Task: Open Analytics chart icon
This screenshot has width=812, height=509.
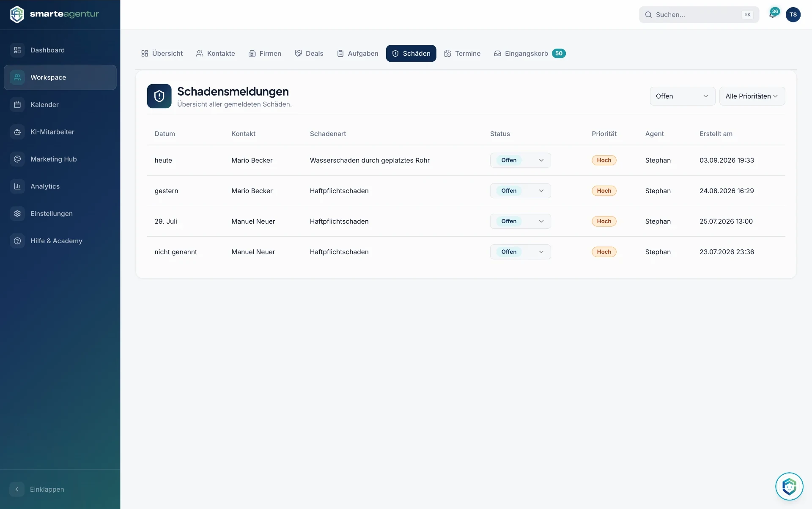Action: [x=17, y=186]
